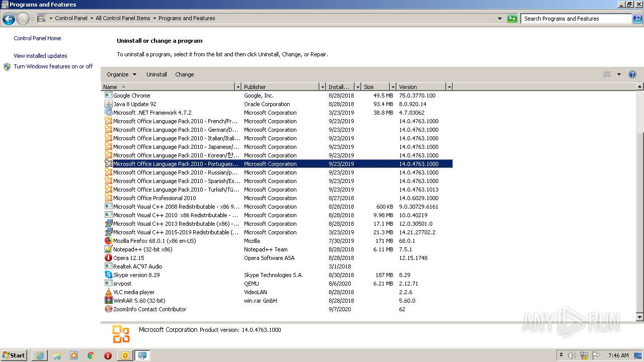644x362 pixels.
Task: Click the ZoomInfo Contact Contributor icon
Action: (x=108, y=309)
